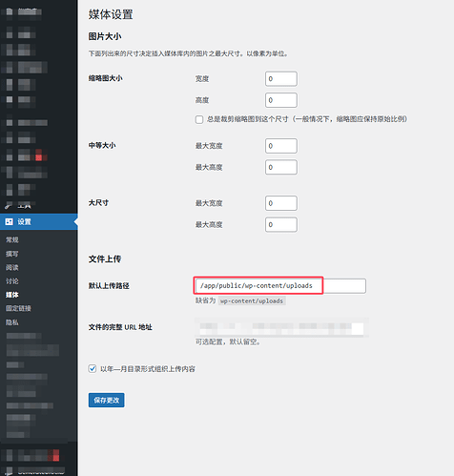
Task: Focus the 缩略图大小 高度 input field
Action: click(281, 100)
